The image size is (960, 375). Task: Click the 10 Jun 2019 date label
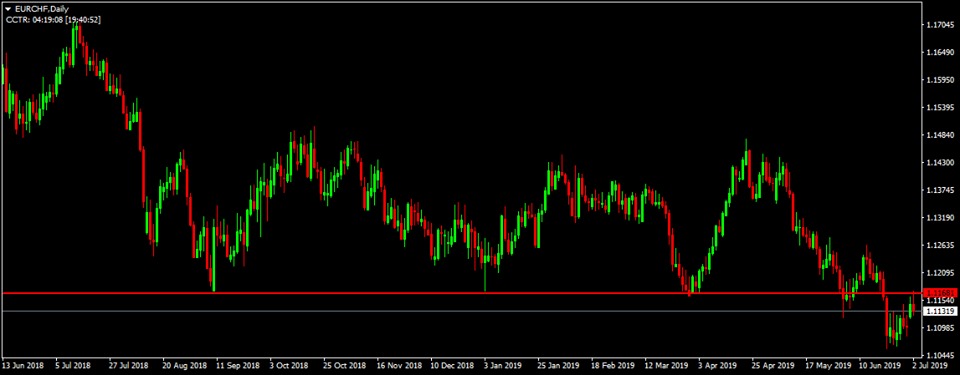(x=877, y=365)
